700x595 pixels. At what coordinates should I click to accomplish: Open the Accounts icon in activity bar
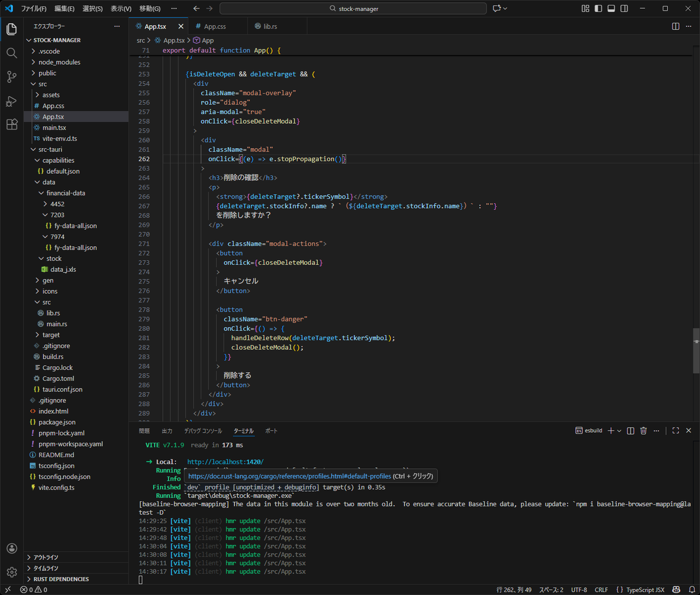click(x=12, y=548)
